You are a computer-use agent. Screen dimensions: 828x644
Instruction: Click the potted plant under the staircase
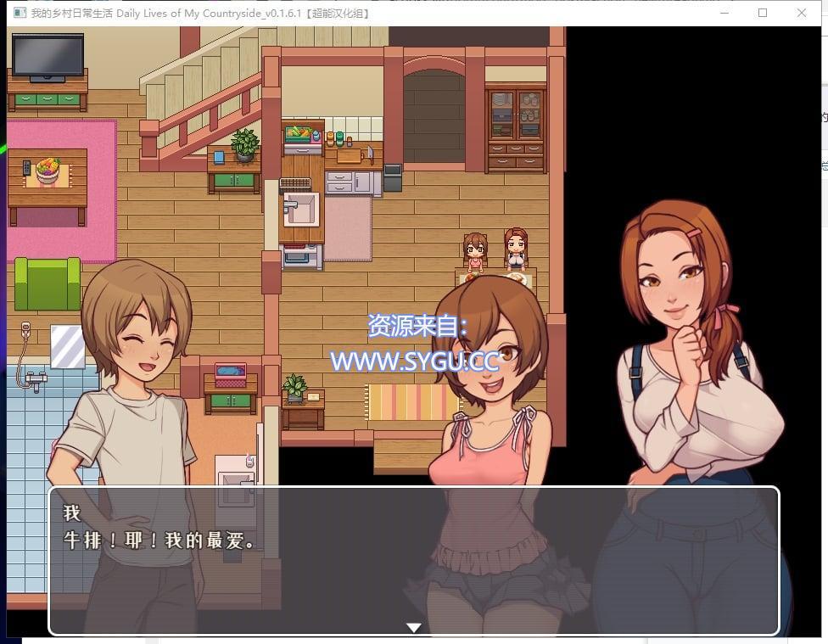(x=245, y=145)
